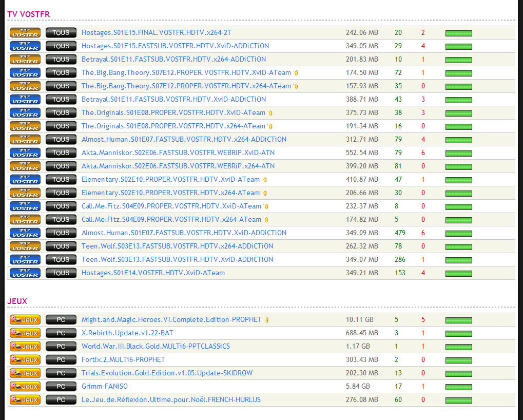Click health bar for Hostages.S01E15.FiNAL row
This screenshot has height=420, width=523.
point(459,33)
